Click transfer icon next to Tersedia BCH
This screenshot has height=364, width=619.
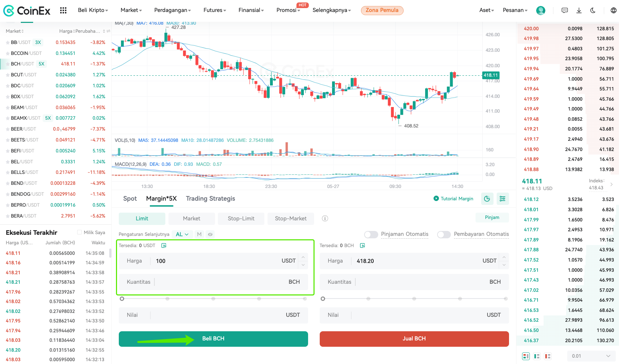(x=362, y=245)
